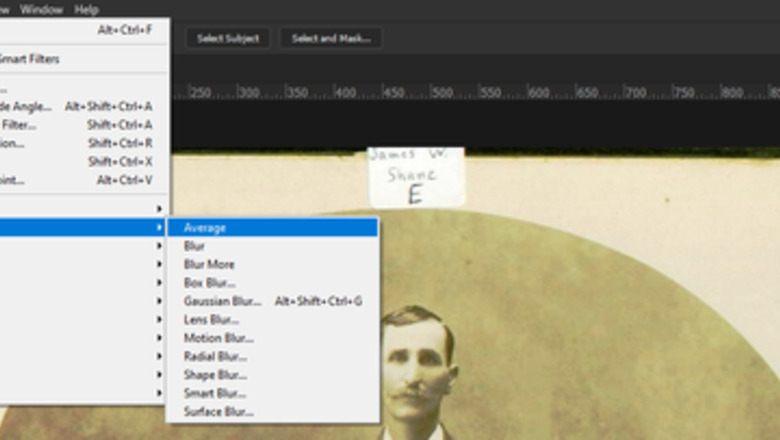Click the Select and Mask... button
The width and height of the screenshot is (780, 440).
pos(331,38)
